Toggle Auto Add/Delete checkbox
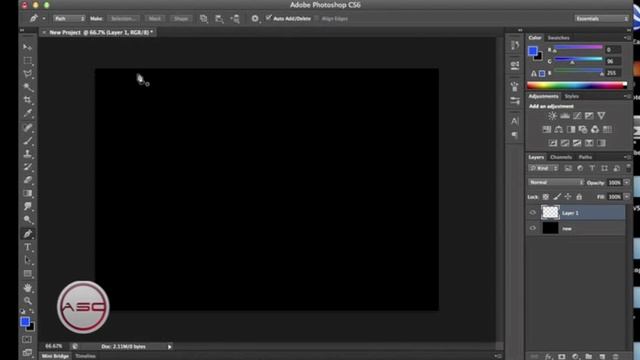This screenshot has height=360, width=640. [x=269, y=18]
